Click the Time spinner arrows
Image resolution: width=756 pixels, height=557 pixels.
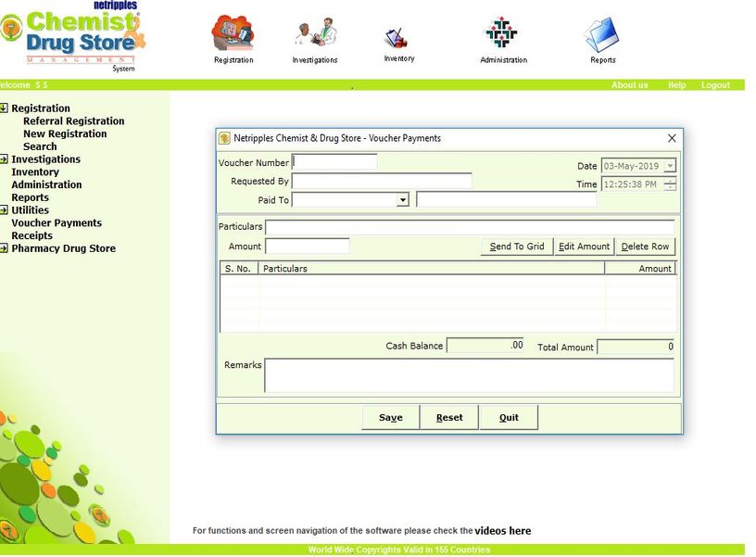670,184
